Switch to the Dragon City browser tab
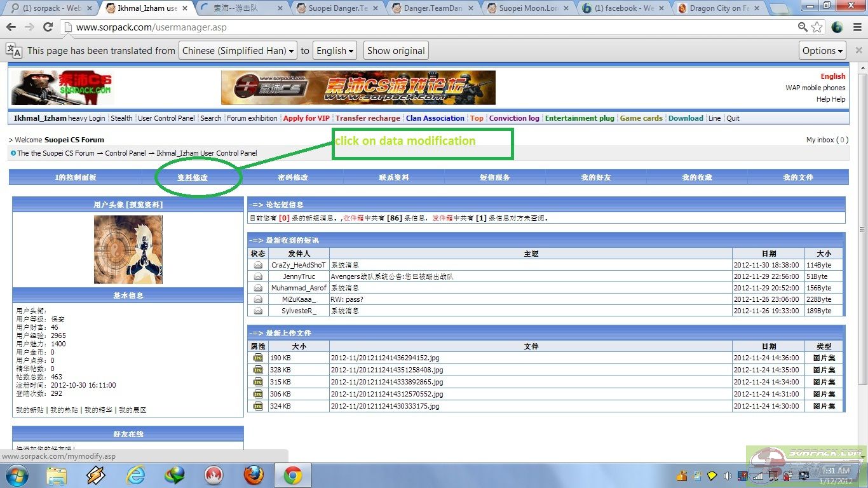 (x=718, y=8)
